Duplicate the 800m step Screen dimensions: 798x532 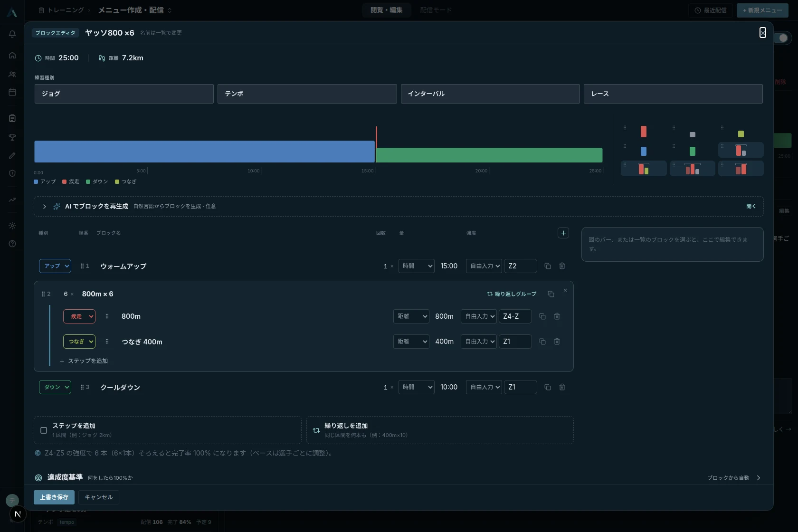[542, 316]
